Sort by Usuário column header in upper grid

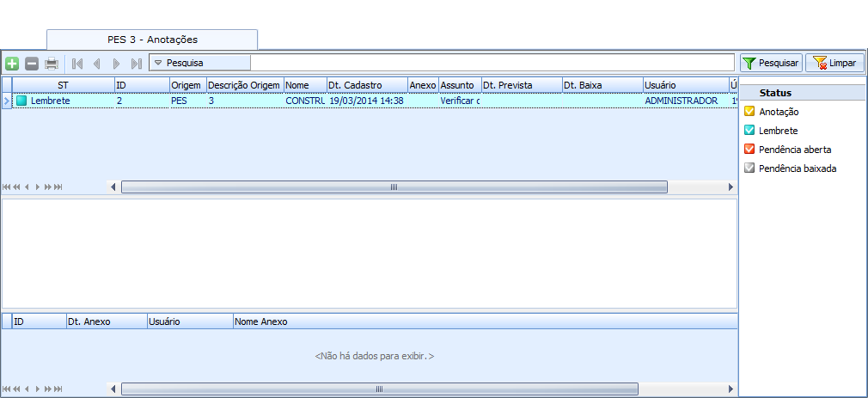[686, 85]
